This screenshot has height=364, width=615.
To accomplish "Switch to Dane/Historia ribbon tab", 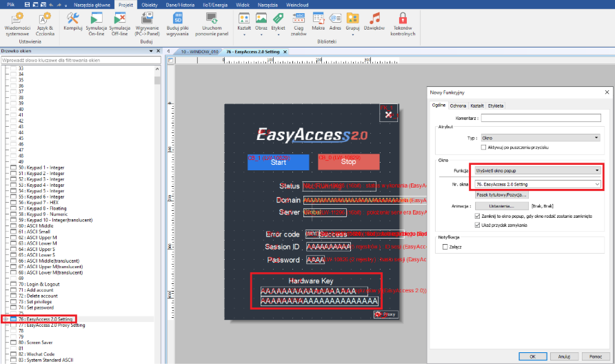I will (x=180, y=5).
